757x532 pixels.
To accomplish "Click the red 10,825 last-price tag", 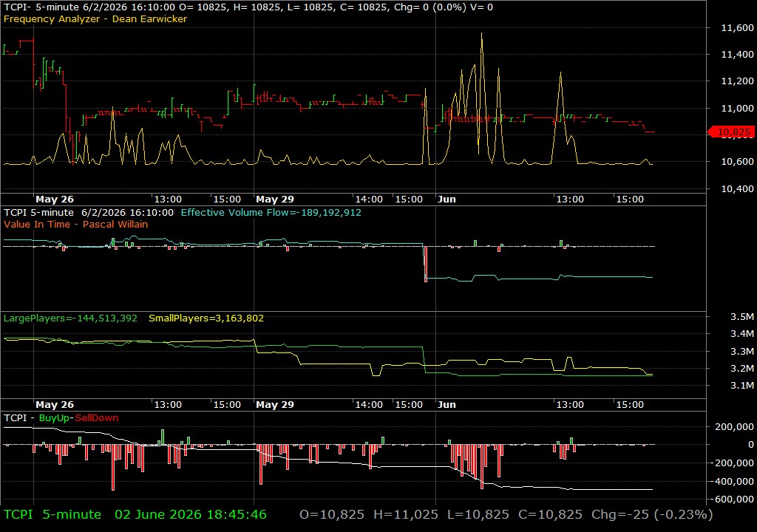I will 730,132.
